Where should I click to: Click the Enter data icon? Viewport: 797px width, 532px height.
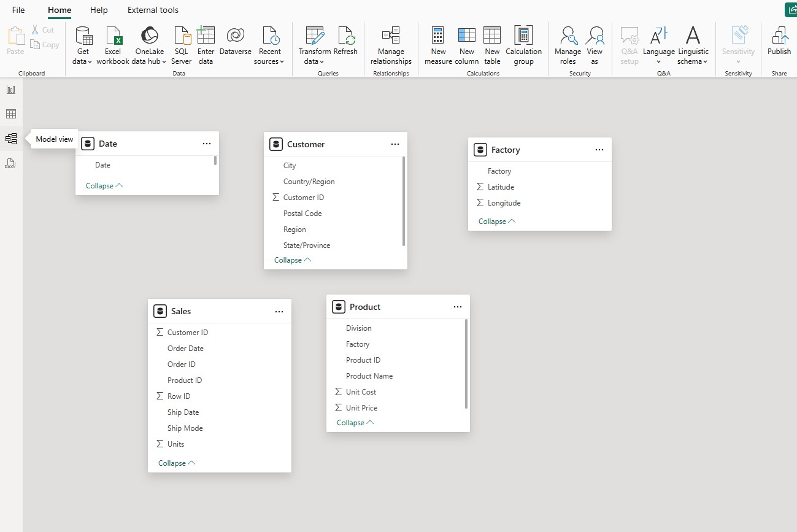[206, 45]
